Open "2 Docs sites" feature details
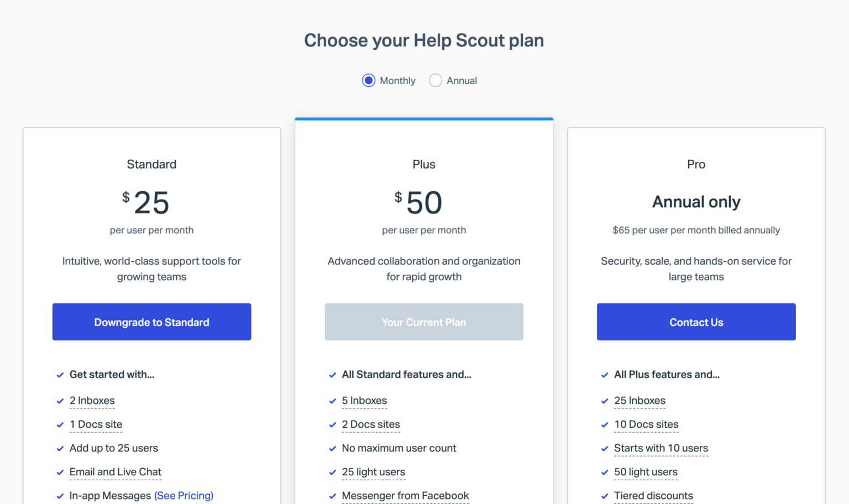The width and height of the screenshot is (849, 504). (x=371, y=424)
